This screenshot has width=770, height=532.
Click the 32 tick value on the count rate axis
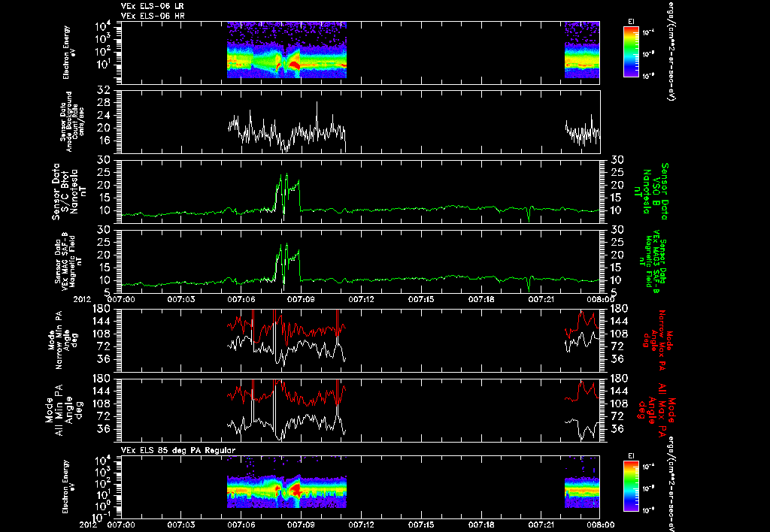[103, 90]
